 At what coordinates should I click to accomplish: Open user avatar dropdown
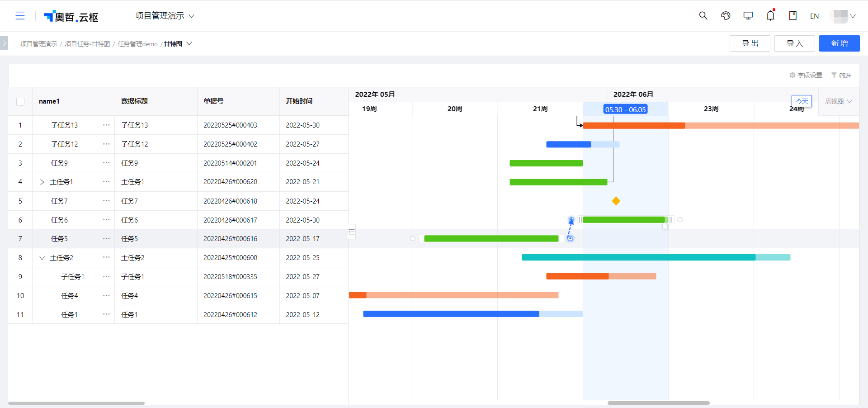844,16
